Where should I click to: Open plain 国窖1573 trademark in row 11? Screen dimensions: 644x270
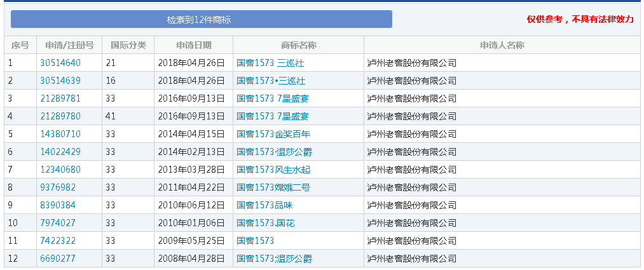[x=255, y=241]
